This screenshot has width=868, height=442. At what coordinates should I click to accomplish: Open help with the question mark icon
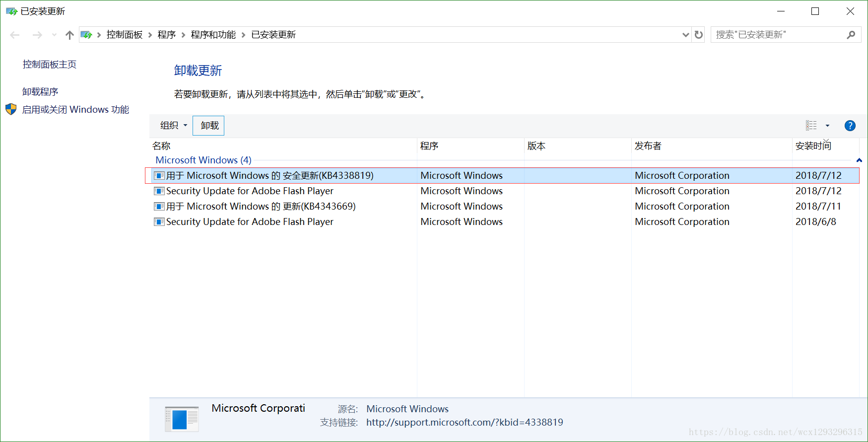pos(850,126)
